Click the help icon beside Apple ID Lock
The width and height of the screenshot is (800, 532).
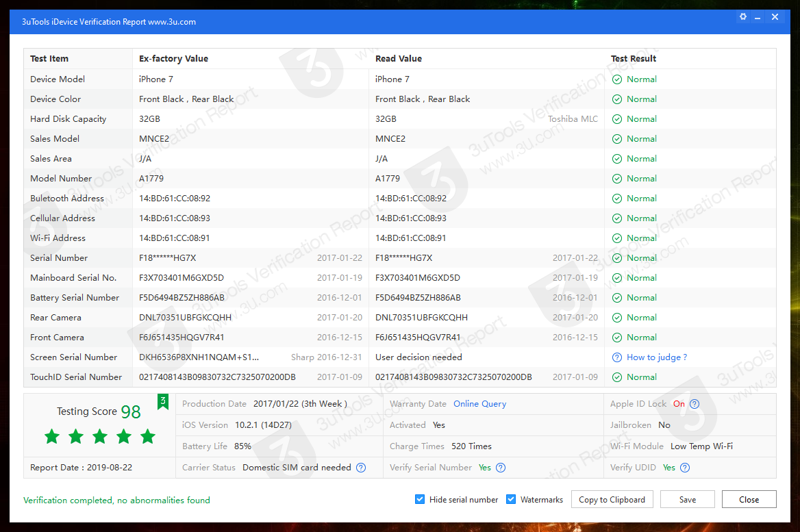point(695,404)
